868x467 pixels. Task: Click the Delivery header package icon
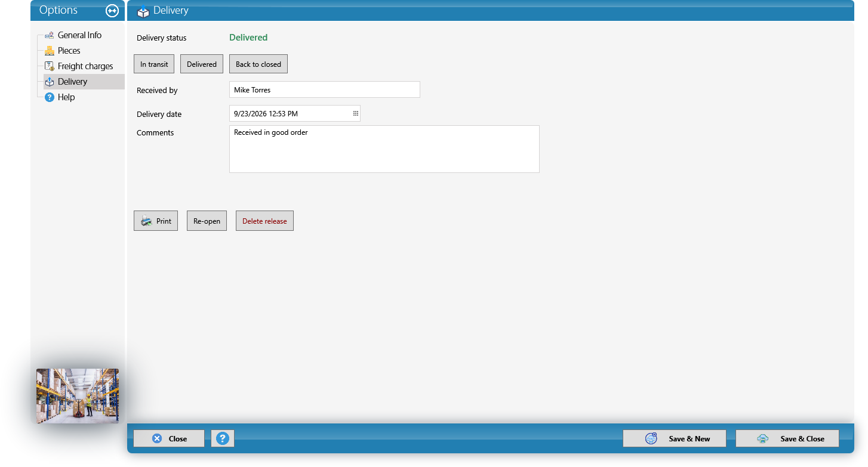[143, 11]
